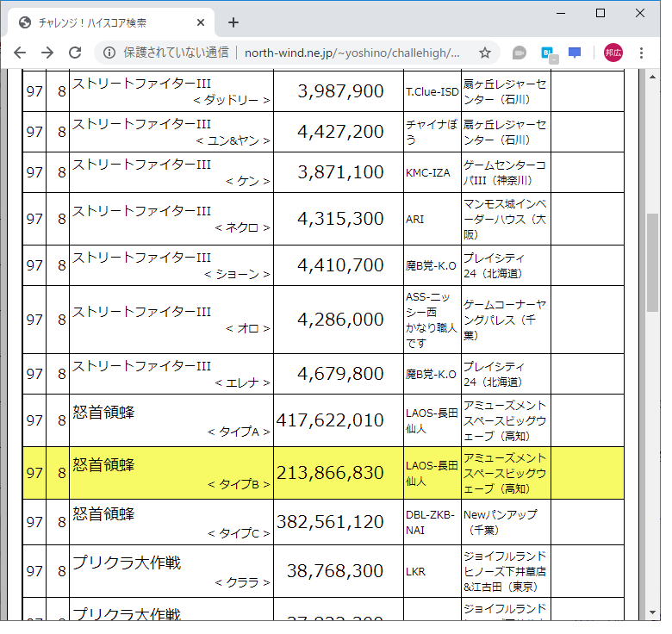This screenshot has height=634, width=672.
Task: Click the プリクラ大作戦 game title in クララ row
Action: point(127,563)
